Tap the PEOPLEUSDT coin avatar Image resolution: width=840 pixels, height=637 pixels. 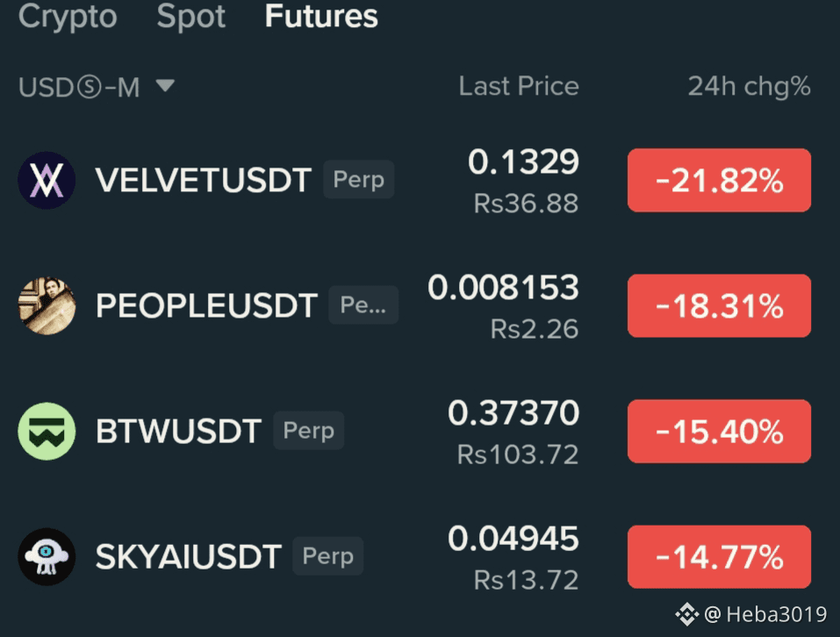point(47,305)
